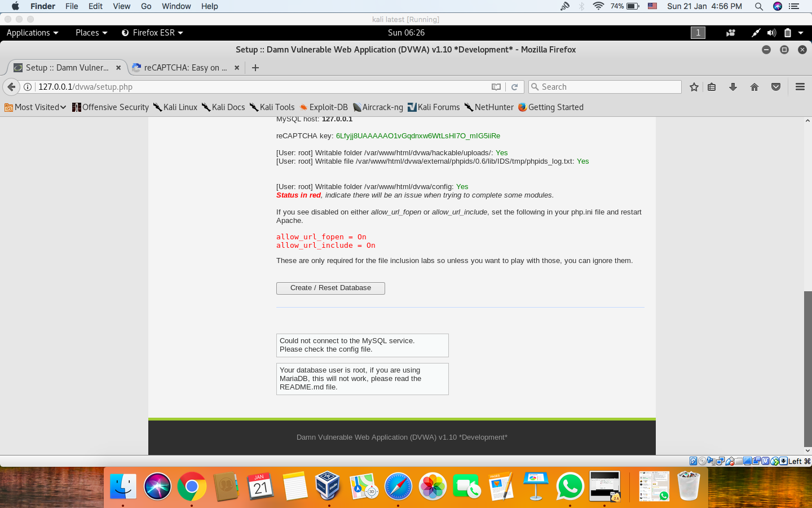
Task: Select workspace 1 indicator in Kali panel
Action: 698,33
